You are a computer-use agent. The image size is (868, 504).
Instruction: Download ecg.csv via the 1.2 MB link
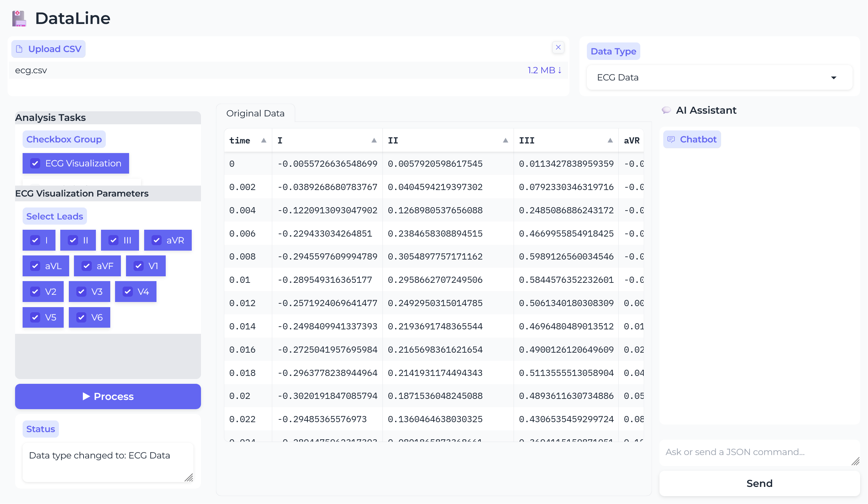tap(544, 70)
